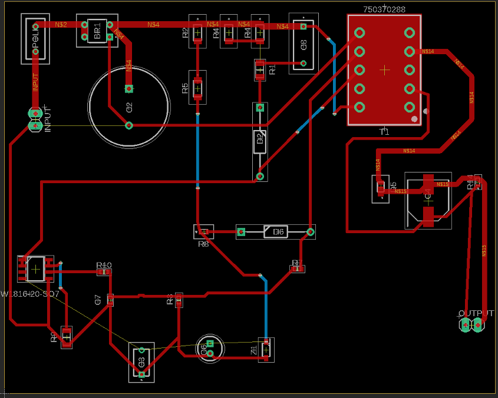Select the large round C2 capacitor
Screen dimensions: 498x398
[129, 107]
